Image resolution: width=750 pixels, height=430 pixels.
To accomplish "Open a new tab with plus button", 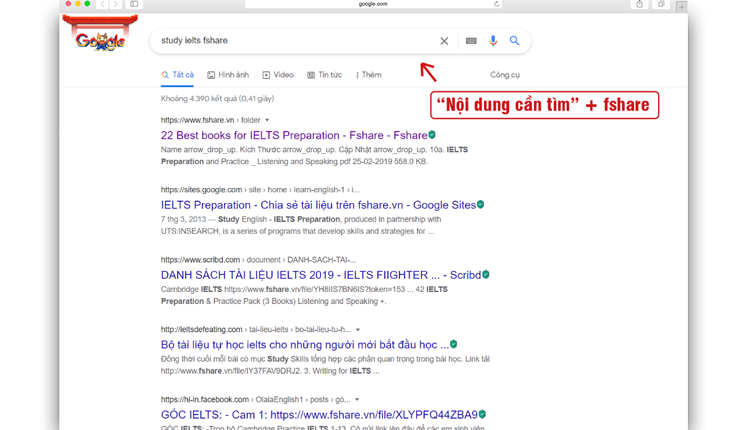I will click(682, 7).
